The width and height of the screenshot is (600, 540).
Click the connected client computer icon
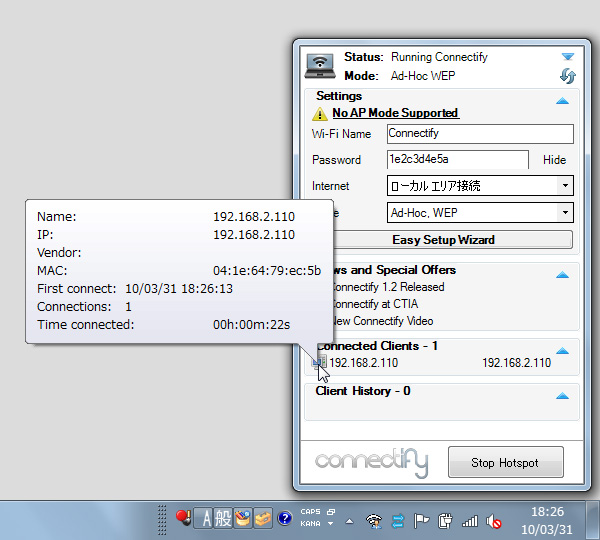pyautogui.click(x=320, y=362)
